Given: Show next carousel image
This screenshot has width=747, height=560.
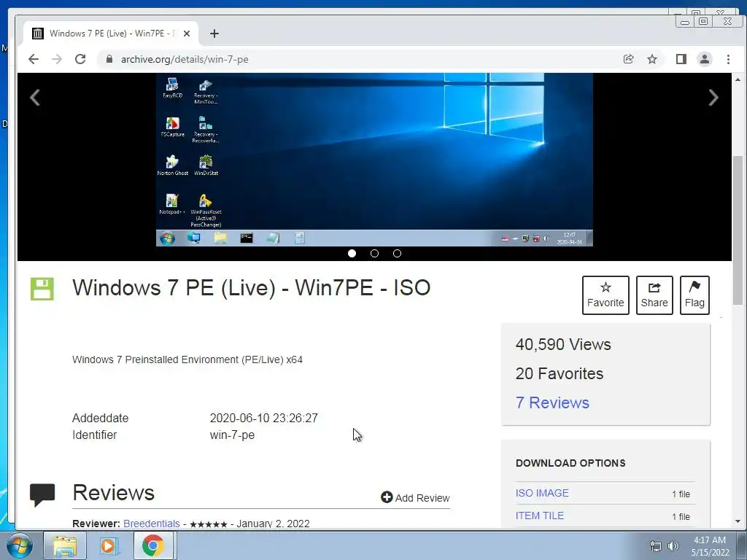Looking at the screenshot, I should [x=713, y=98].
